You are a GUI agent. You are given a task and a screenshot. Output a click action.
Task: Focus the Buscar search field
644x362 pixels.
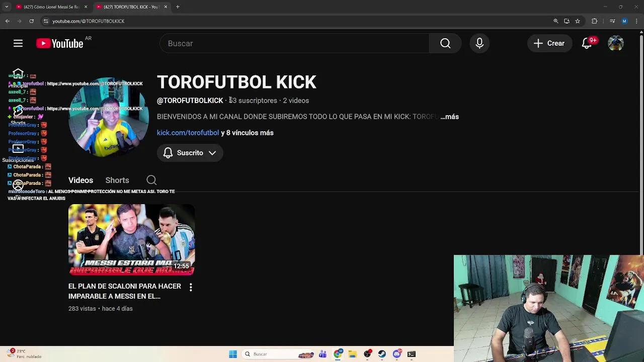294,43
